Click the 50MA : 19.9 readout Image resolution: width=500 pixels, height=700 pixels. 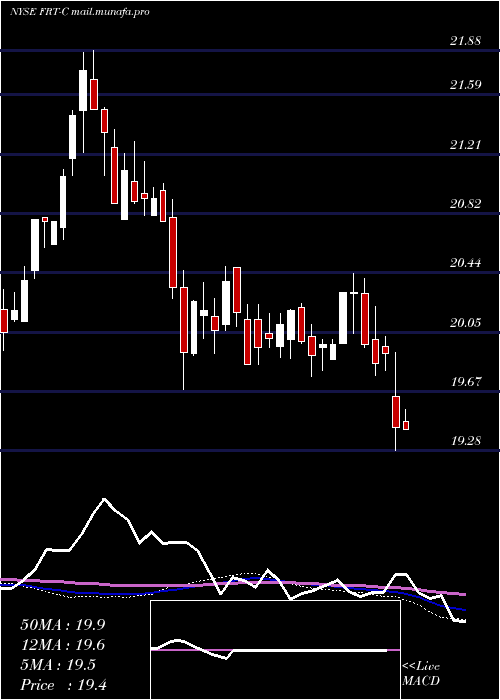point(63,625)
